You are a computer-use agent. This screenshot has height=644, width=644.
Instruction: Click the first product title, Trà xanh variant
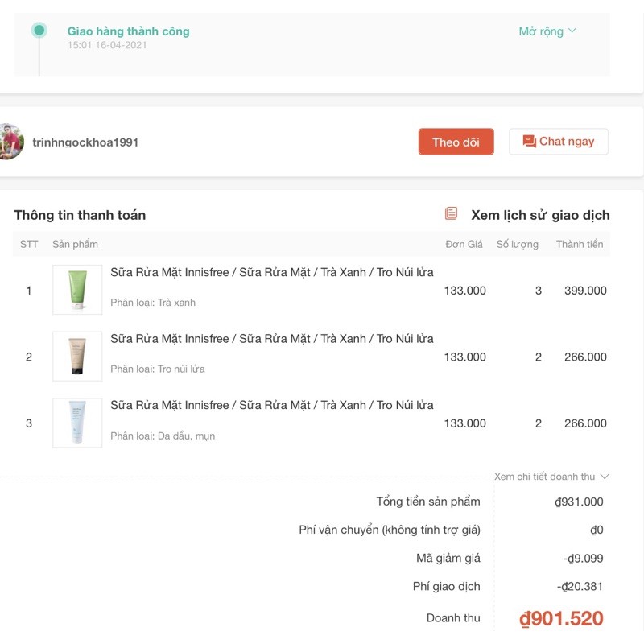(x=271, y=272)
